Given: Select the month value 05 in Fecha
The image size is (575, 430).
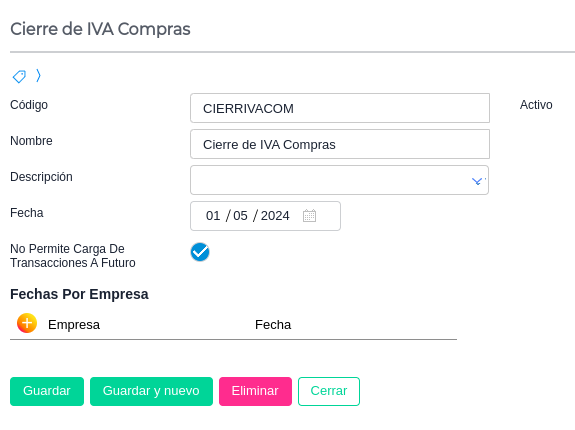Looking at the screenshot, I should pos(240,216).
